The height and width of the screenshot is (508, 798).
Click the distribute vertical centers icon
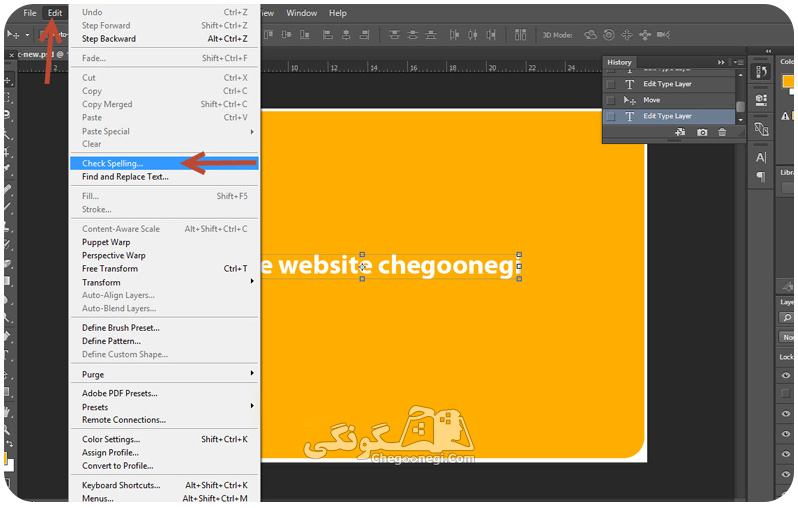[x=413, y=35]
